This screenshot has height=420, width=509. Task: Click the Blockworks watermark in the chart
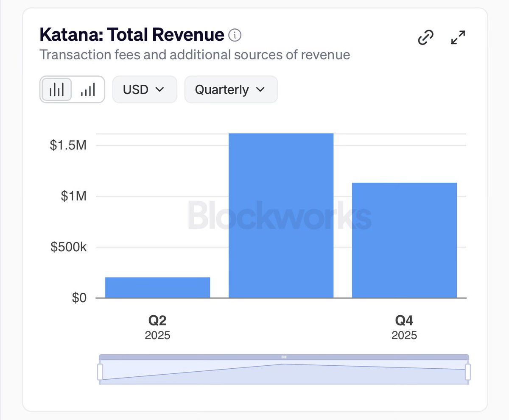click(279, 217)
